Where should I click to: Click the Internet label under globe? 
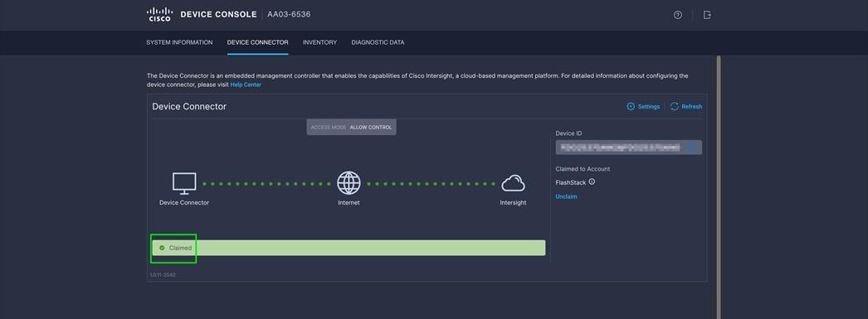[x=349, y=203]
